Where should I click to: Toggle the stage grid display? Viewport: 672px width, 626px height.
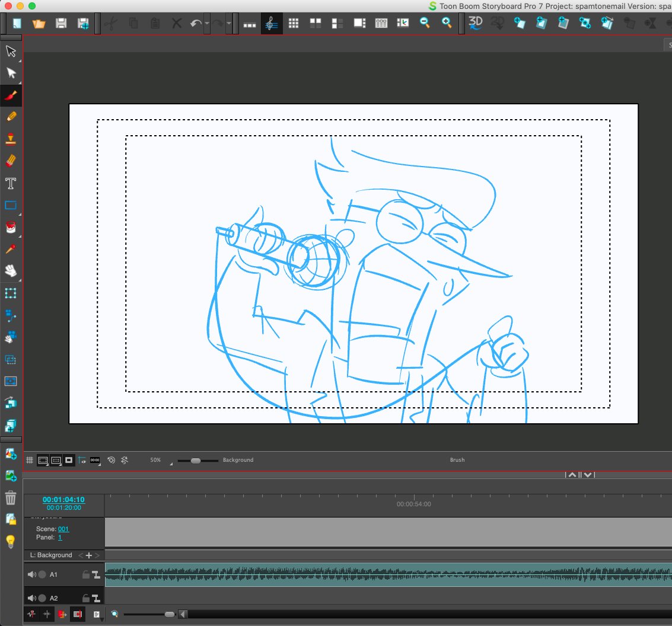tap(30, 460)
